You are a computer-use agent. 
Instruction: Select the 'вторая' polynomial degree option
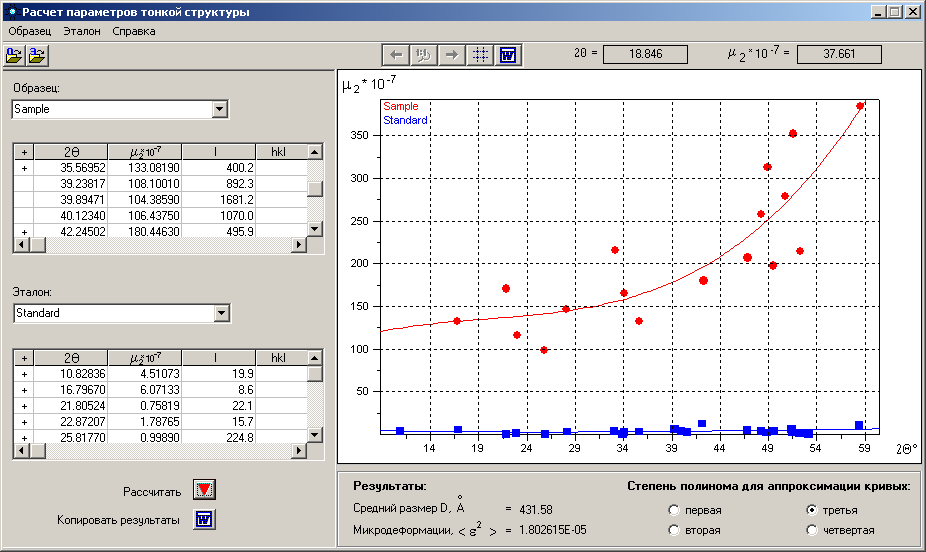click(675, 530)
